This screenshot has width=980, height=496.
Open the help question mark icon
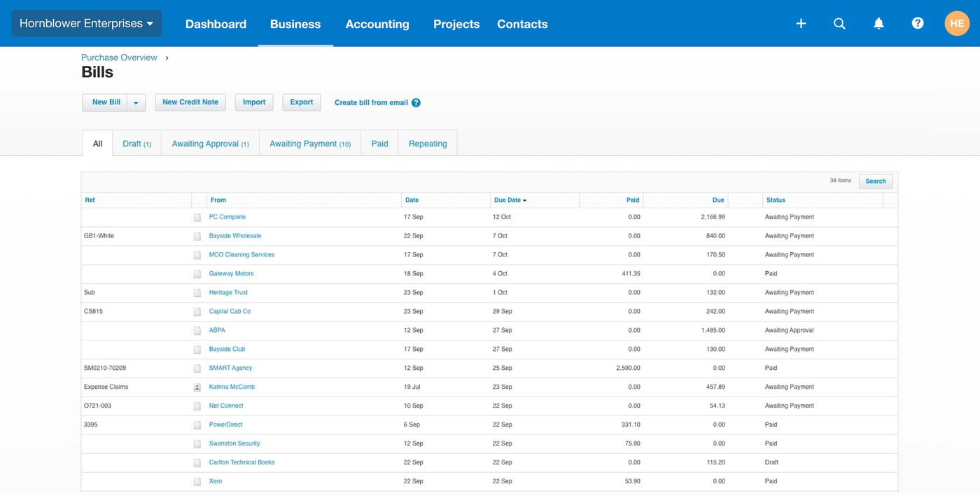(x=918, y=23)
